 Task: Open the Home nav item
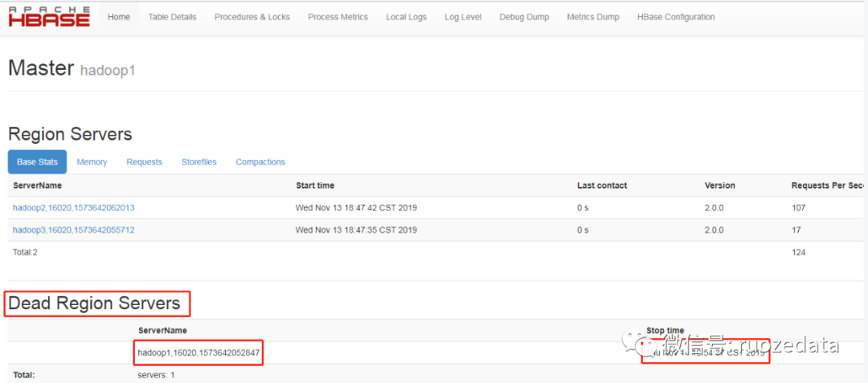(x=119, y=17)
